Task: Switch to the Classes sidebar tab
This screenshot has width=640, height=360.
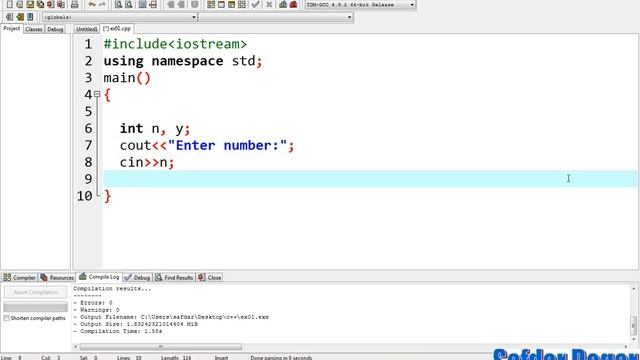Action: click(33, 29)
